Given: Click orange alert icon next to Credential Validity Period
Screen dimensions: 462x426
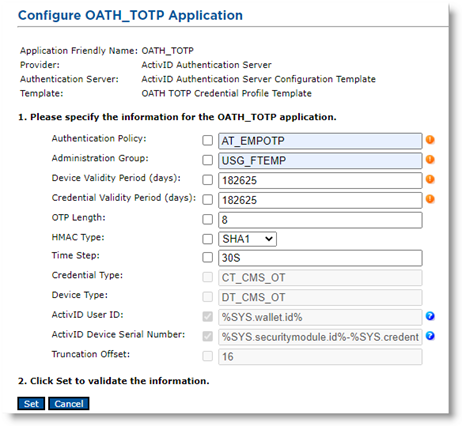Looking at the screenshot, I should pyautogui.click(x=430, y=199).
